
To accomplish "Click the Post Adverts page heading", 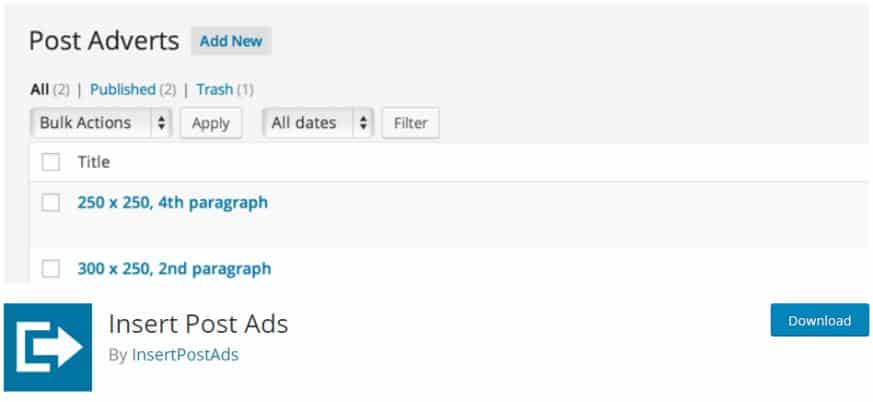I will [x=104, y=41].
